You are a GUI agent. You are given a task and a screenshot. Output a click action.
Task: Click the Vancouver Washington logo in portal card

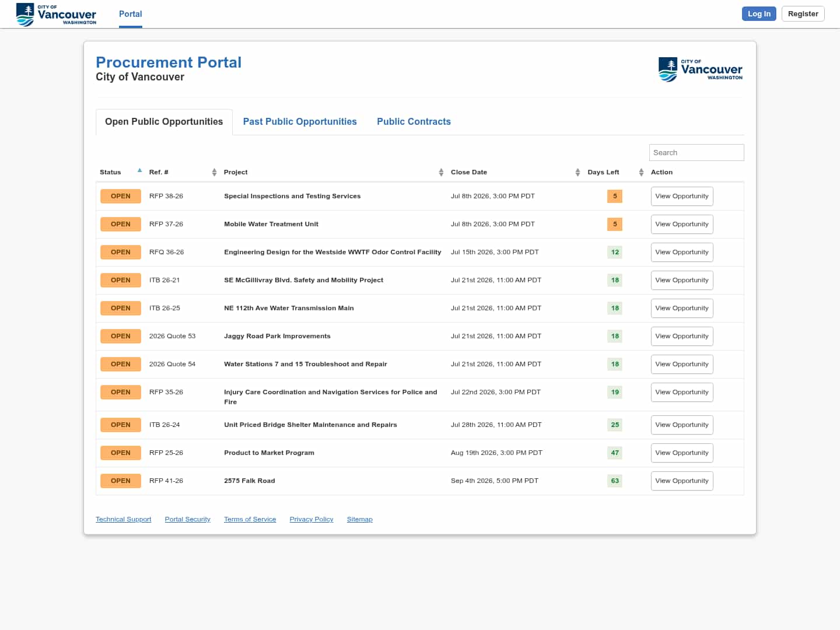pos(701,69)
